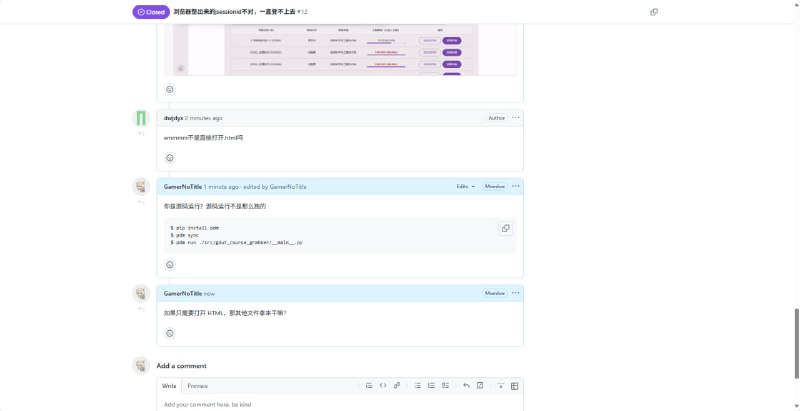
Task: Open GamerNoTitle profile from the code comment
Action: 183,186
